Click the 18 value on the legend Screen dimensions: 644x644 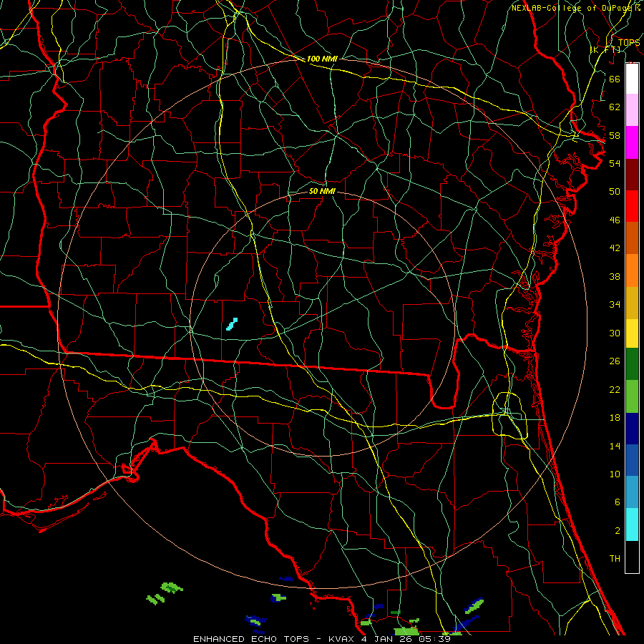[x=615, y=418]
